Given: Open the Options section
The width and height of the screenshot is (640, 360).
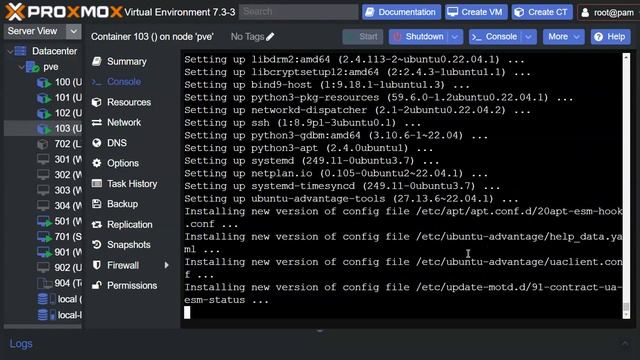Looking at the screenshot, I should [x=123, y=163].
